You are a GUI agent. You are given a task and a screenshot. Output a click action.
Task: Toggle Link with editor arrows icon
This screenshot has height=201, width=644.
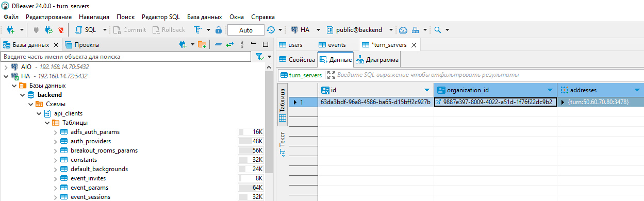click(230, 45)
